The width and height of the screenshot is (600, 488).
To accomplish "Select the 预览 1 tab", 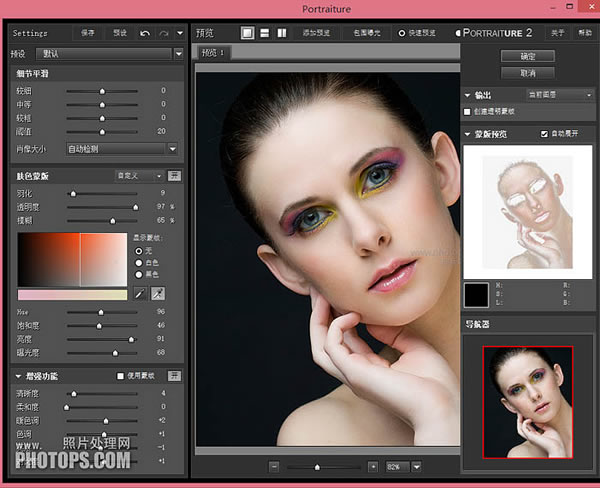I will click(213, 52).
